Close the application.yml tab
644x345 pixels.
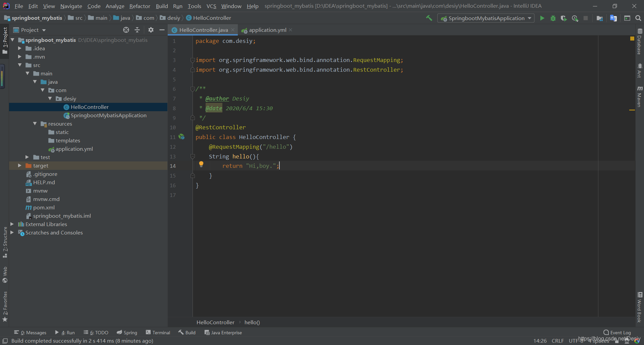290,30
